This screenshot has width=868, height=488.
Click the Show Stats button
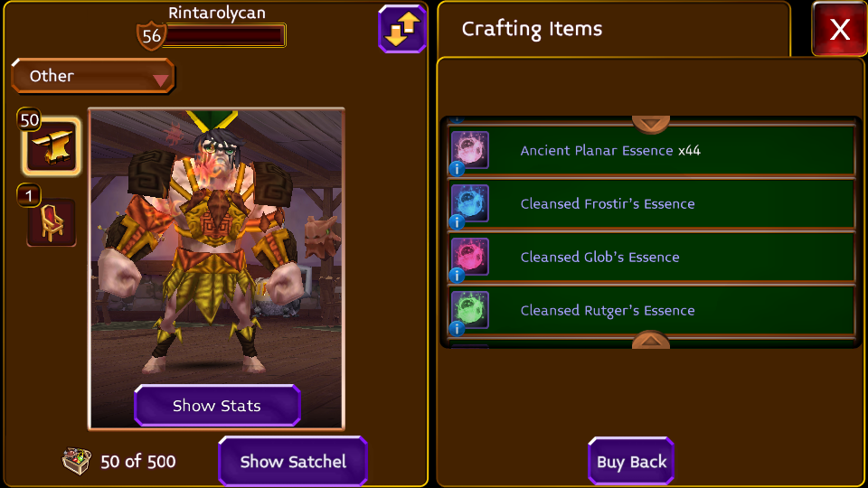click(217, 406)
